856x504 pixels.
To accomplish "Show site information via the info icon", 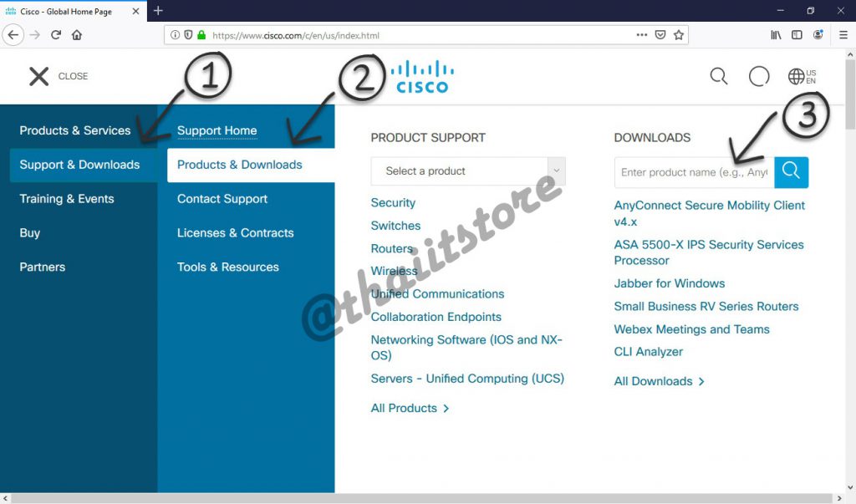I will click(175, 35).
